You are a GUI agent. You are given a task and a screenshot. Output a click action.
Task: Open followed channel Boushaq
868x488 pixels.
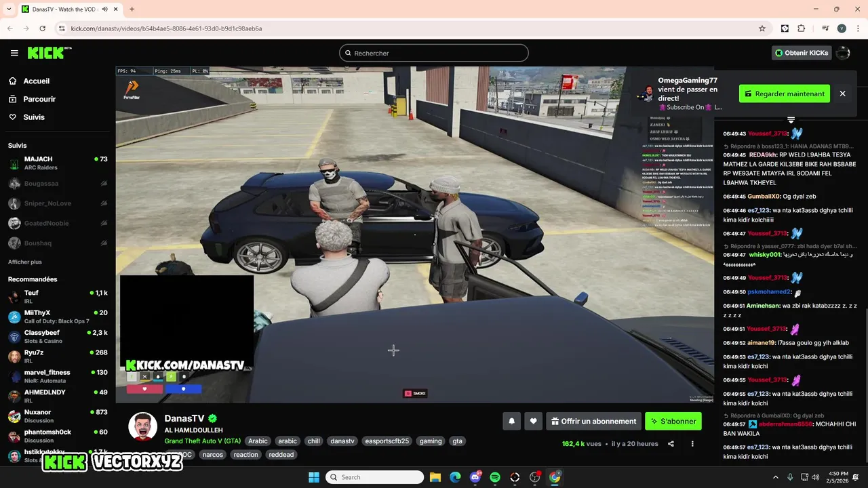point(58,243)
